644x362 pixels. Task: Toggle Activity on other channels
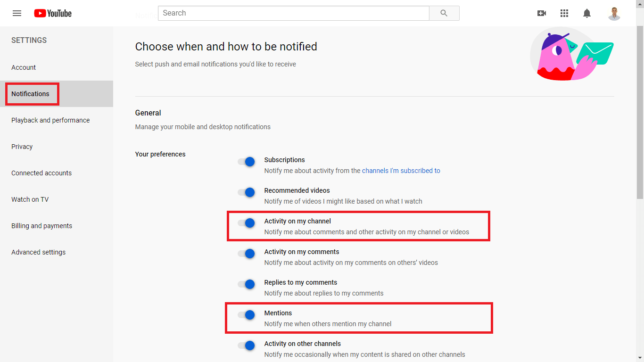tap(247, 346)
